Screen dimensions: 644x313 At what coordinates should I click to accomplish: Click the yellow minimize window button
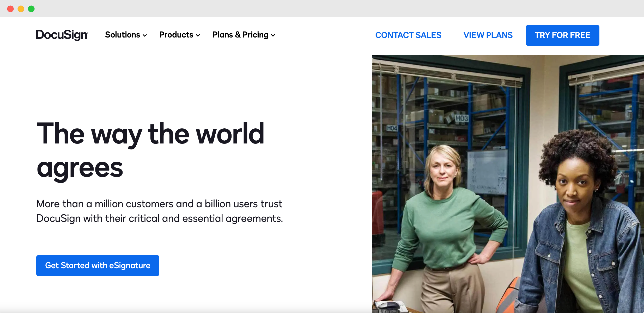tap(21, 9)
